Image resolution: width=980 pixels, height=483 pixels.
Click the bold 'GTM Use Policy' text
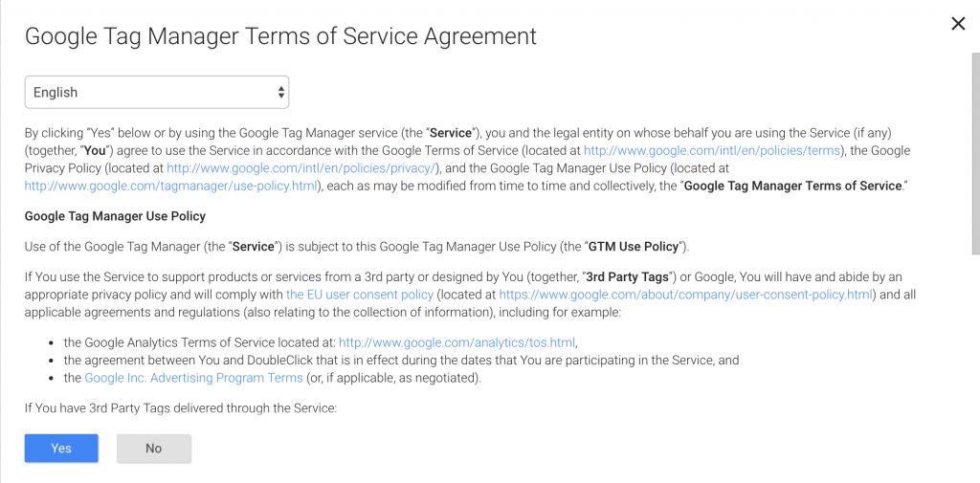click(634, 246)
